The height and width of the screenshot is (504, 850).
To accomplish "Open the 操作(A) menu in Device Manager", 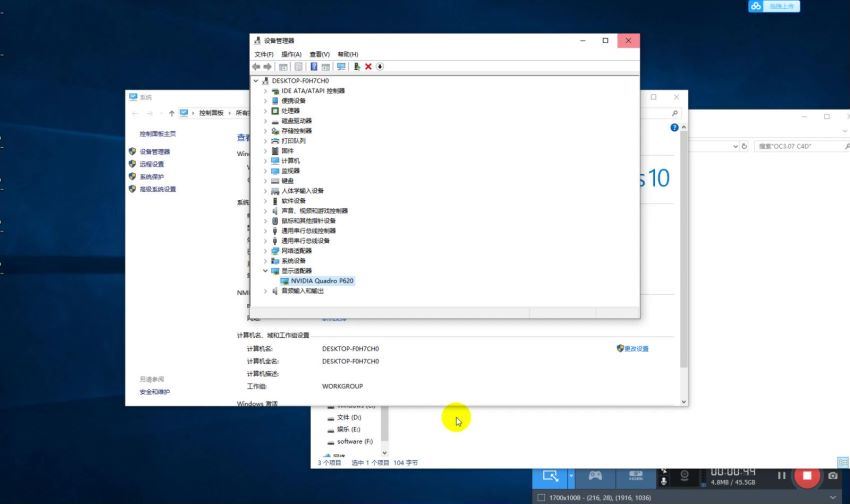I will 291,54.
